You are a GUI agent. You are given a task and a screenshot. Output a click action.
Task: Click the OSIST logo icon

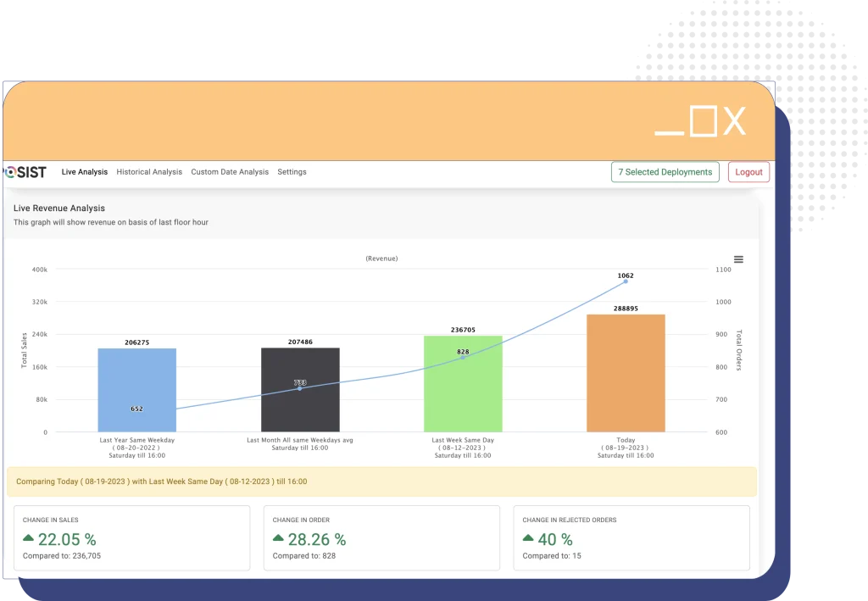pyautogui.click(x=8, y=172)
